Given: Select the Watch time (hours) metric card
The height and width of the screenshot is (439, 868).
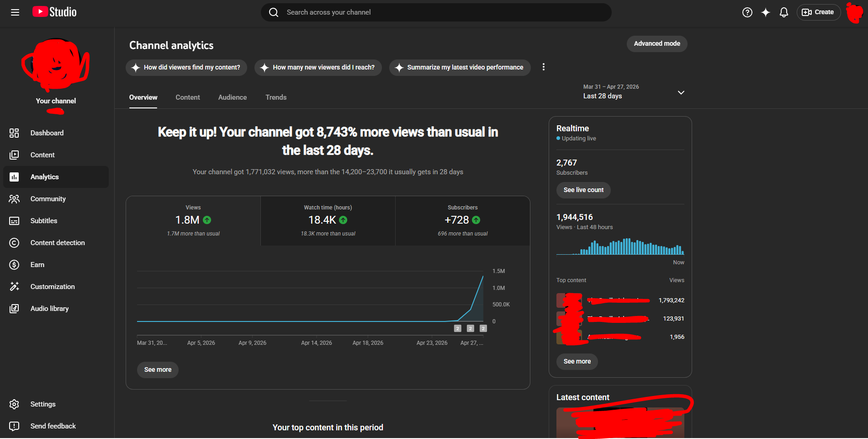Looking at the screenshot, I should (328, 221).
